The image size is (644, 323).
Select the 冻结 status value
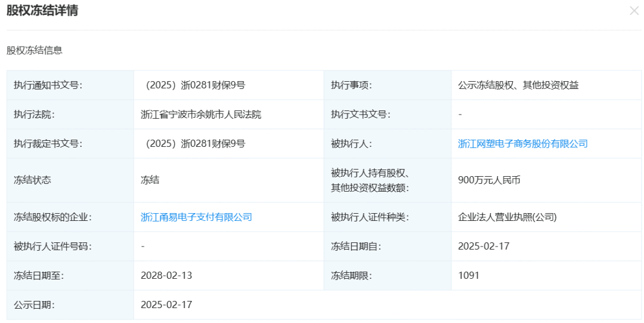[150, 180]
